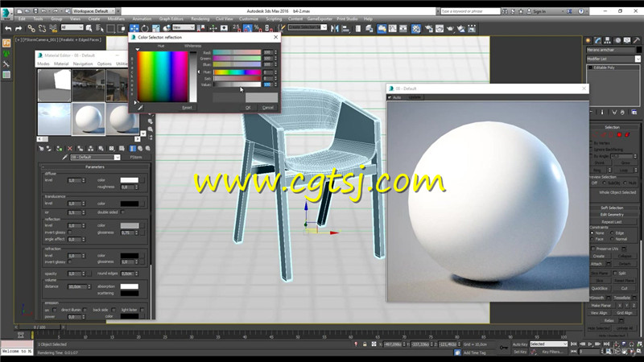The width and height of the screenshot is (644, 362).
Task: Click the Material Editor toolbar icon
Action: click(x=416, y=28)
